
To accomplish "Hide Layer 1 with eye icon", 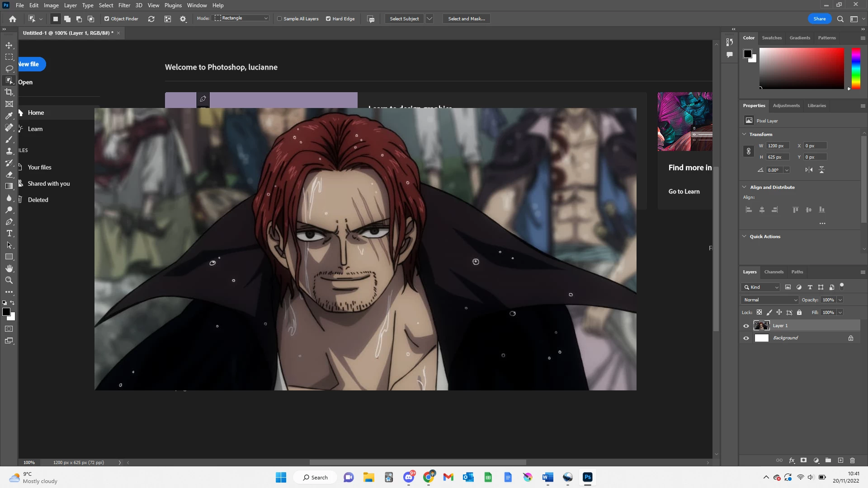I will 746,326.
